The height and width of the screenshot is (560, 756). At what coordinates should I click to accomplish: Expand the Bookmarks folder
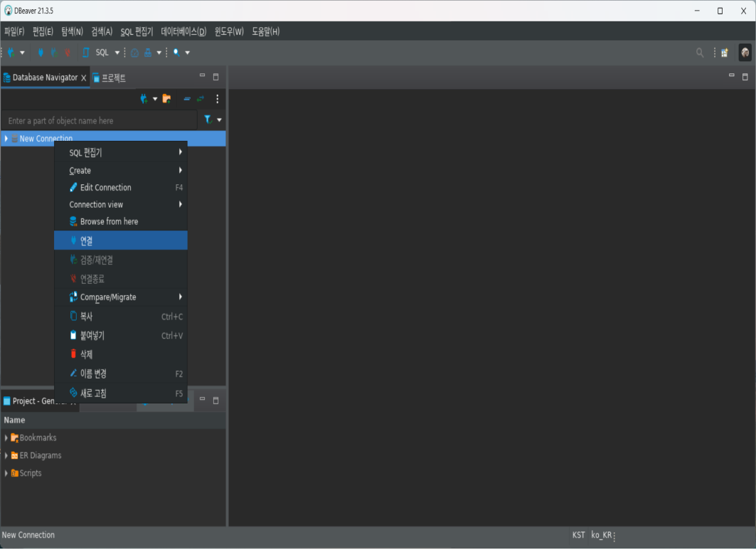[x=6, y=438]
